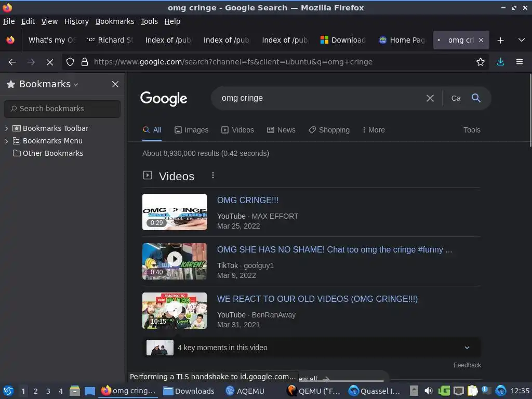Viewport: 532px width, 399px height.
Task: Switch to workspace 3 in the pager
Action: 48,391
